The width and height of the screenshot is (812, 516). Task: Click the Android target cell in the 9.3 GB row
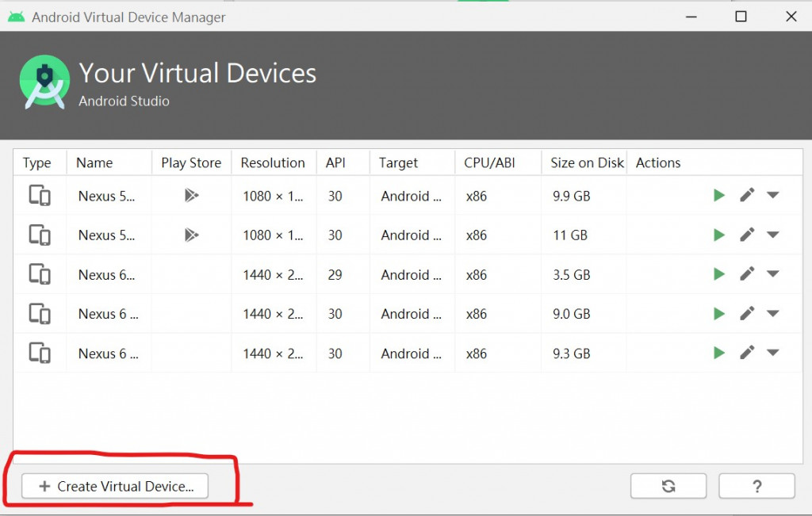click(x=412, y=354)
